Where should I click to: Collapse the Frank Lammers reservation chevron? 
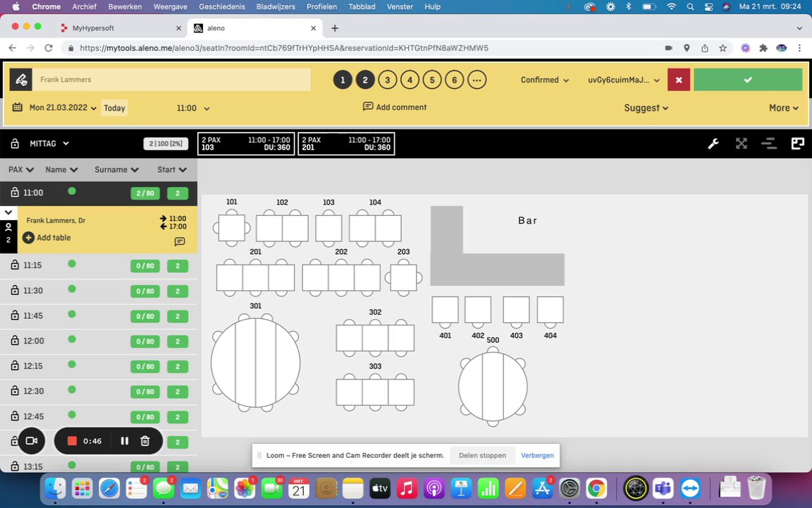[8, 212]
